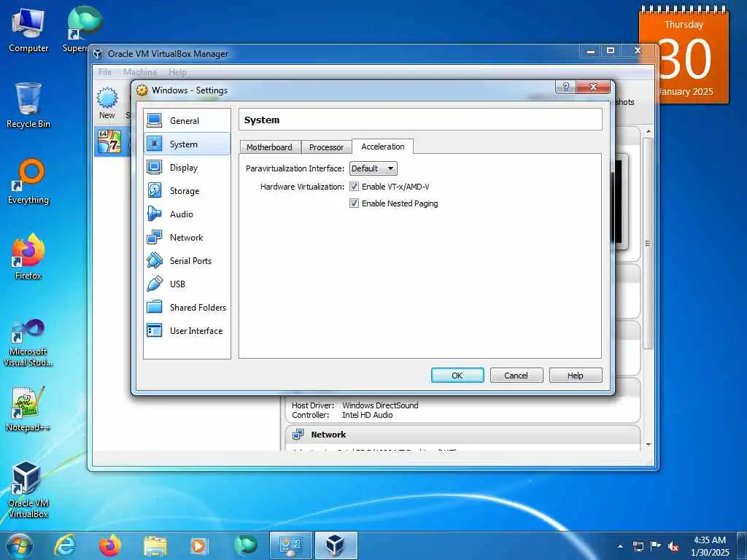
Task: Switch to the Processor tab
Action: (x=326, y=147)
